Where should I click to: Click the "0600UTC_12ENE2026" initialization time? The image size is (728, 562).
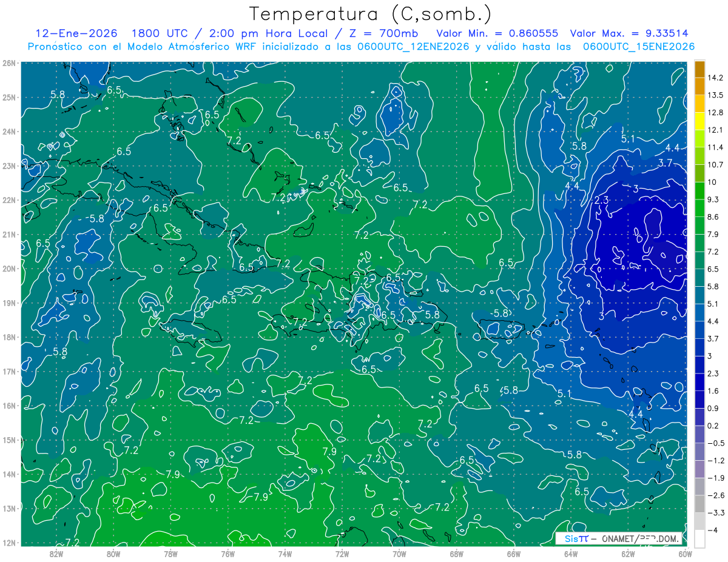[413, 47]
